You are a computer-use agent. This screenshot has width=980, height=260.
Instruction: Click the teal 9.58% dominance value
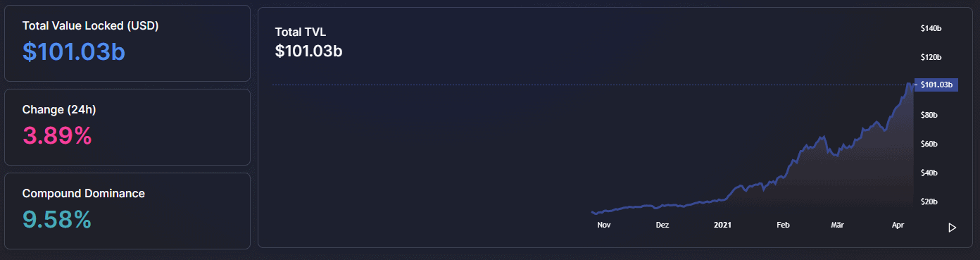[x=57, y=220]
